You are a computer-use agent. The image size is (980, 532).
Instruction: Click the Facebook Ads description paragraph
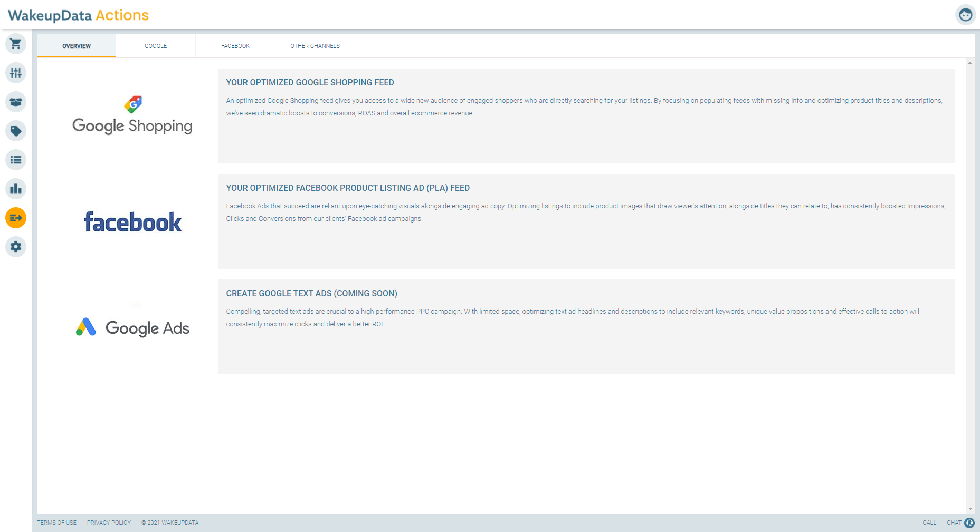tap(586, 212)
